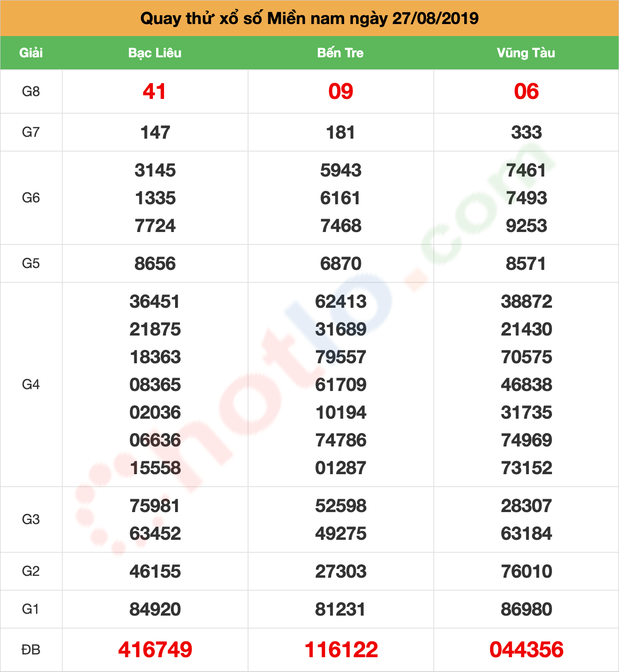Select G4 number 36451

pyautogui.click(x=155, y=302)
